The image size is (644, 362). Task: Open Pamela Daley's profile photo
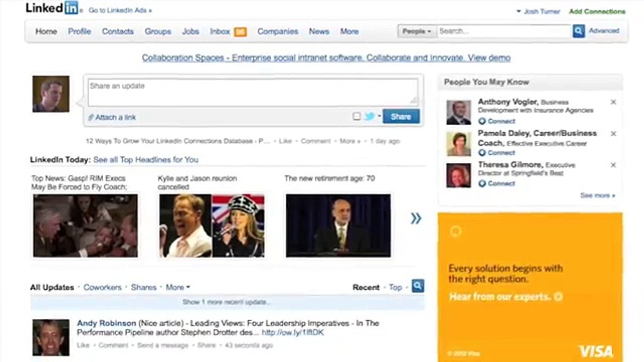(458, 144)
